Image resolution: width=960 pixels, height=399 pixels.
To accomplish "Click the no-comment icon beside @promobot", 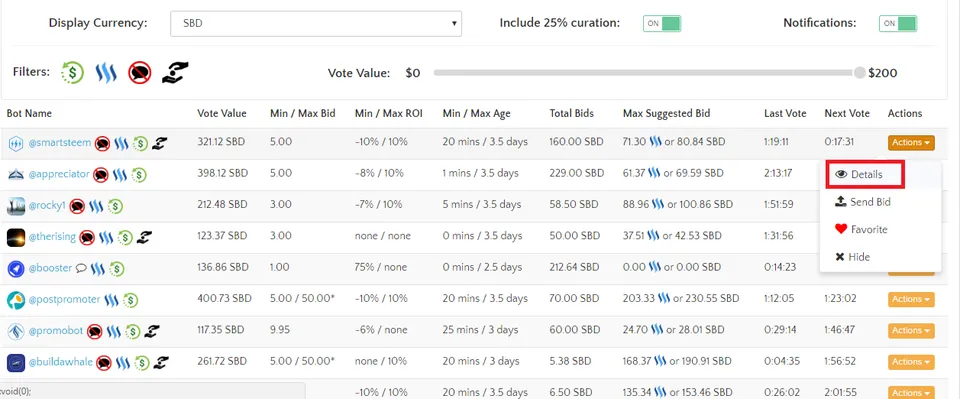I will (x=94, y=332).
